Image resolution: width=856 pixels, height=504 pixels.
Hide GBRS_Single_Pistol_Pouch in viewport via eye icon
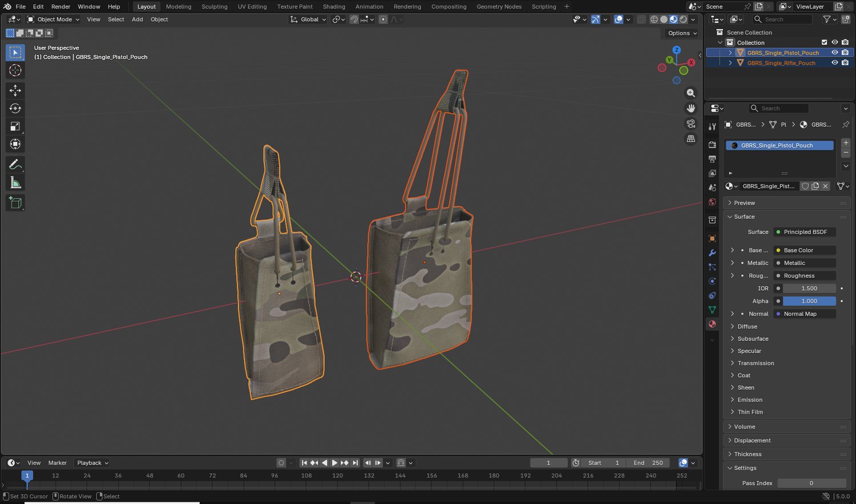click(834, 52)
